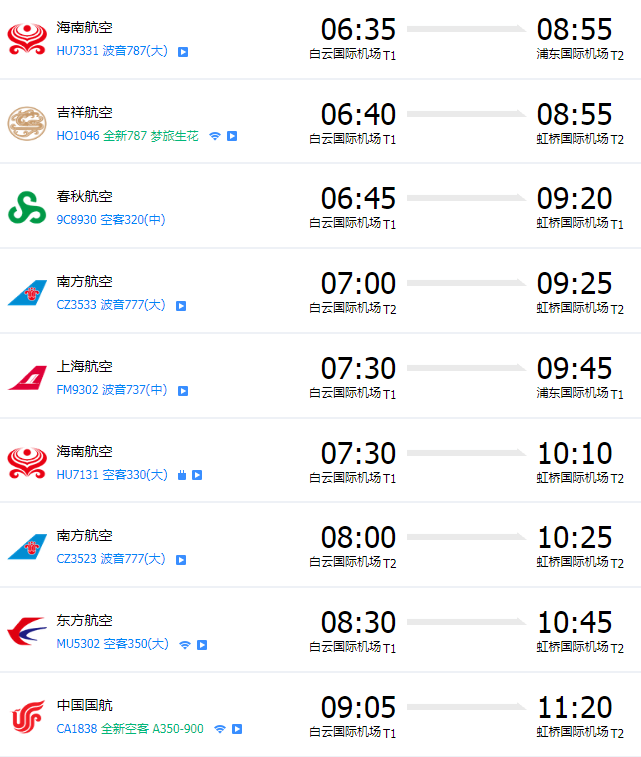Open flight number HU7331 details
The width and height of the screenshot is (641, 757).
pos(77,51)
